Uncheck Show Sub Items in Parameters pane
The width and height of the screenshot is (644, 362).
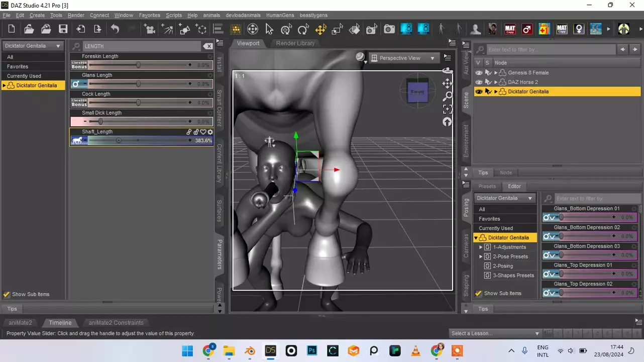(x=7, y=295)
